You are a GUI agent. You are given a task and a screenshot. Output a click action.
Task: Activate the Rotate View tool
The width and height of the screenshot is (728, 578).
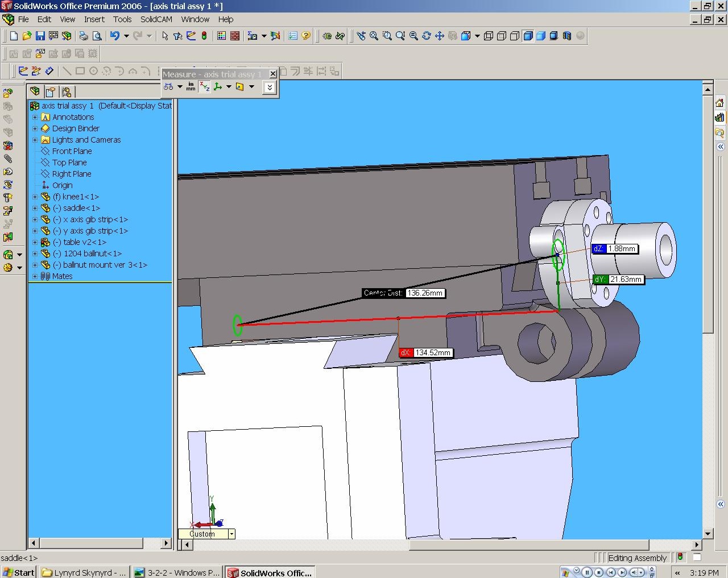(x=427, y=36)
